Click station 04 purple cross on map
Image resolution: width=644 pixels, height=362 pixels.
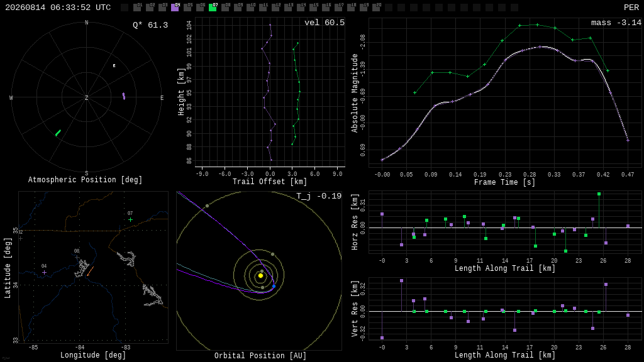coord(45,273)
